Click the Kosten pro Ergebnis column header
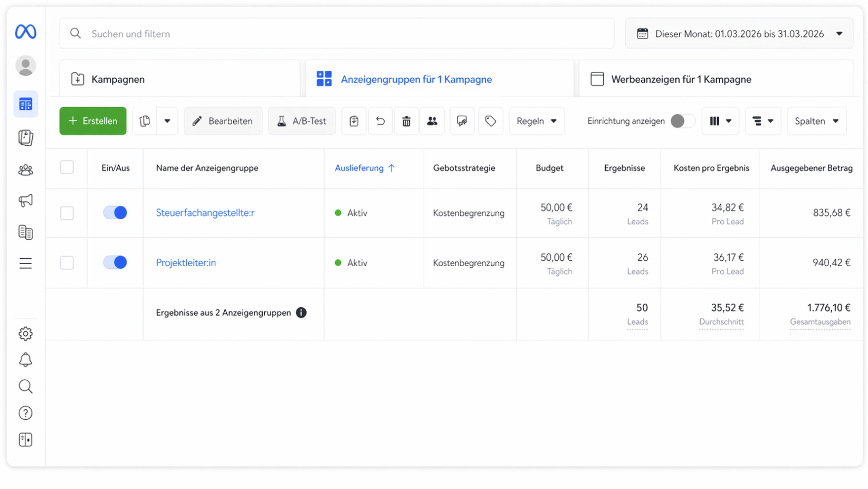Viewport: 868px width, 489px height. (711, 168)
